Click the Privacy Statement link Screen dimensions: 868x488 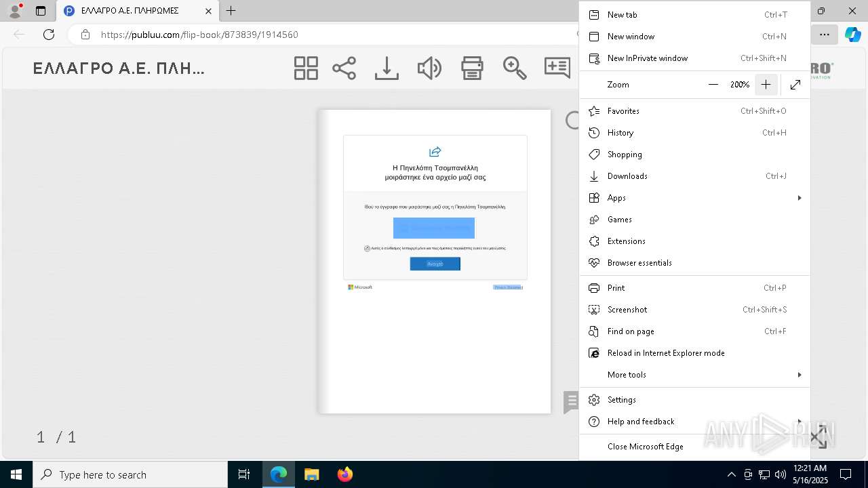coord(508,287)
